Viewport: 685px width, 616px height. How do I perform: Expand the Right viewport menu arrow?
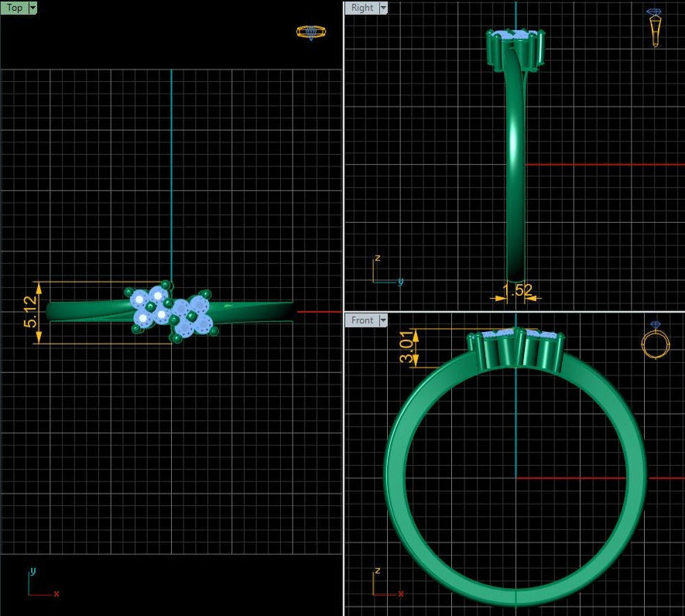[x=382, y=8]
